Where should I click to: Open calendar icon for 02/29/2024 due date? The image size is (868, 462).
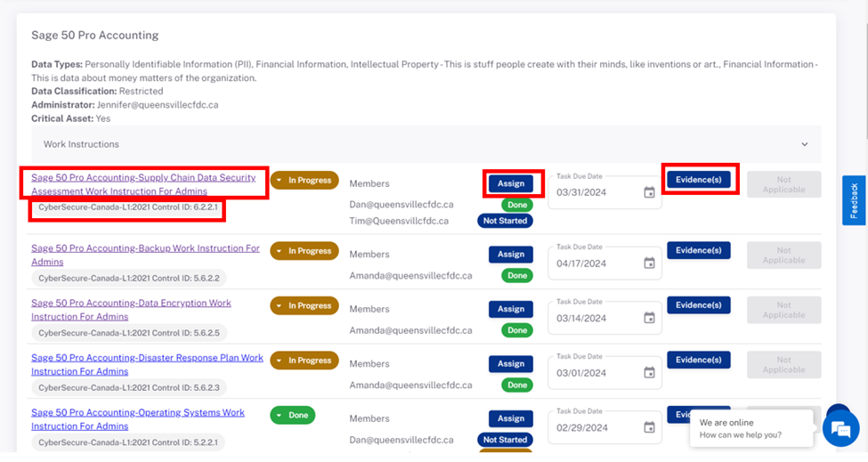click(649, 427)
